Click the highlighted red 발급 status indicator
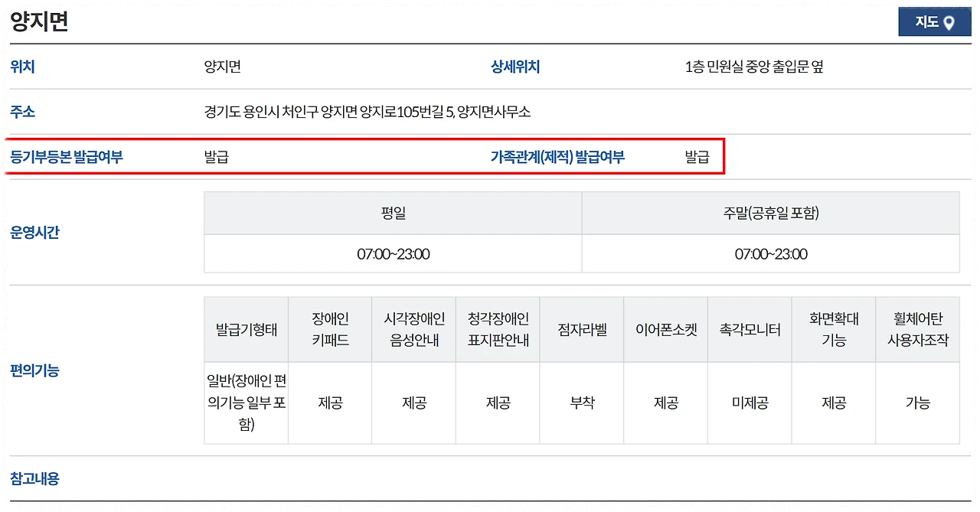 (218, 156)
